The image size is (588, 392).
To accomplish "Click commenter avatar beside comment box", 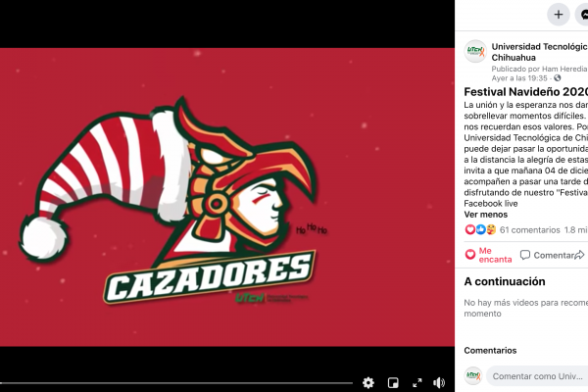I will 473,376.
